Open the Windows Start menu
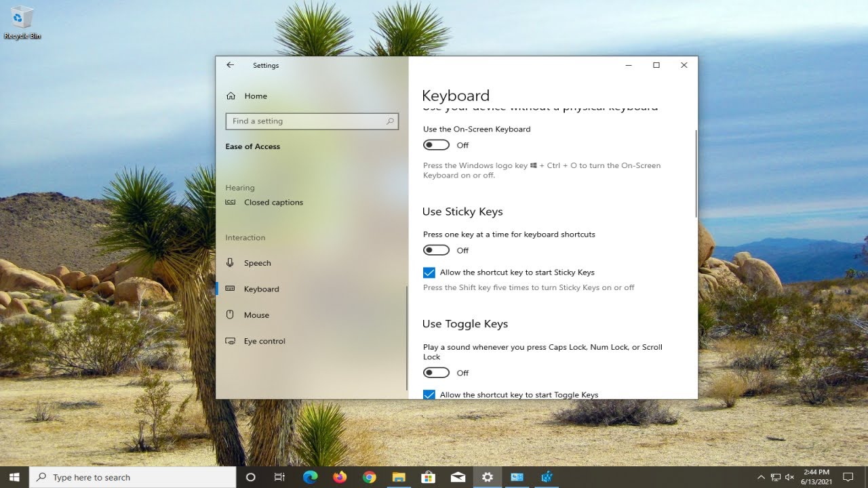Viewport: 868px width, 488px height. click(14, 477)
